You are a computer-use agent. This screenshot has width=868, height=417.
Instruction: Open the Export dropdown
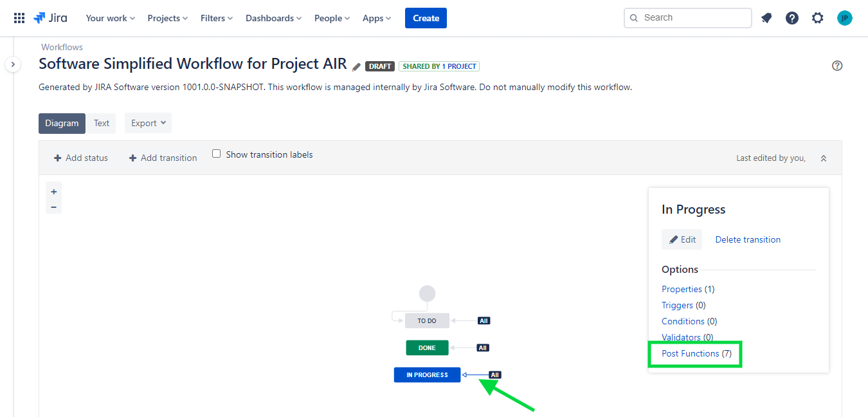tap(148, 123)
